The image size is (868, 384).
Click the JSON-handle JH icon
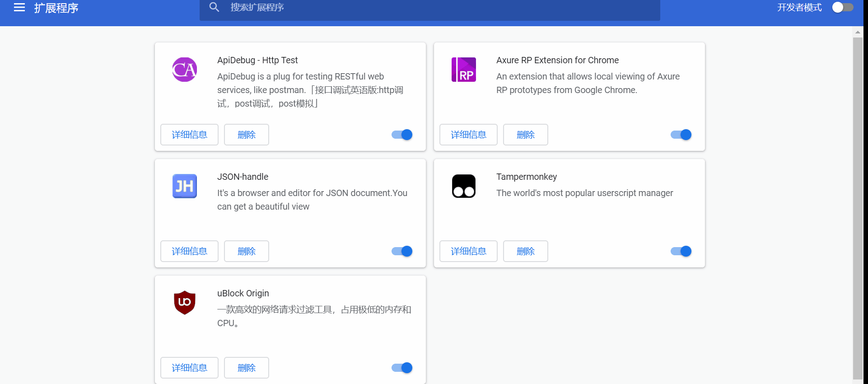tap(185, 186)
